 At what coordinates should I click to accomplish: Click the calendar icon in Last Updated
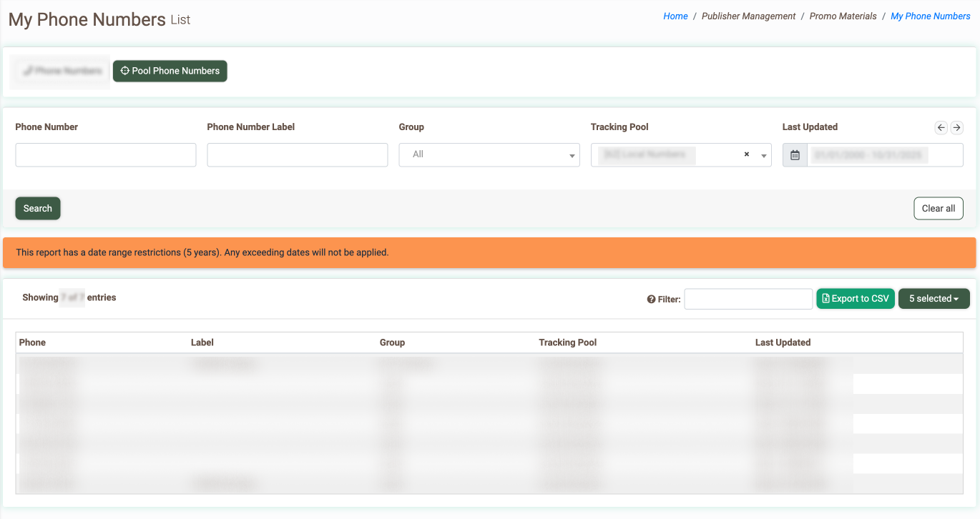(x=795, y=155)
